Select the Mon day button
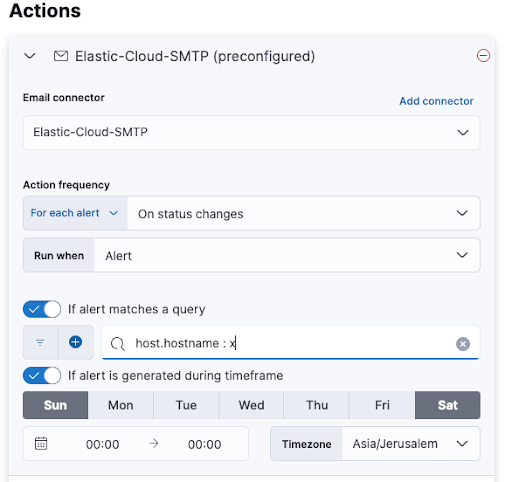 121,405
